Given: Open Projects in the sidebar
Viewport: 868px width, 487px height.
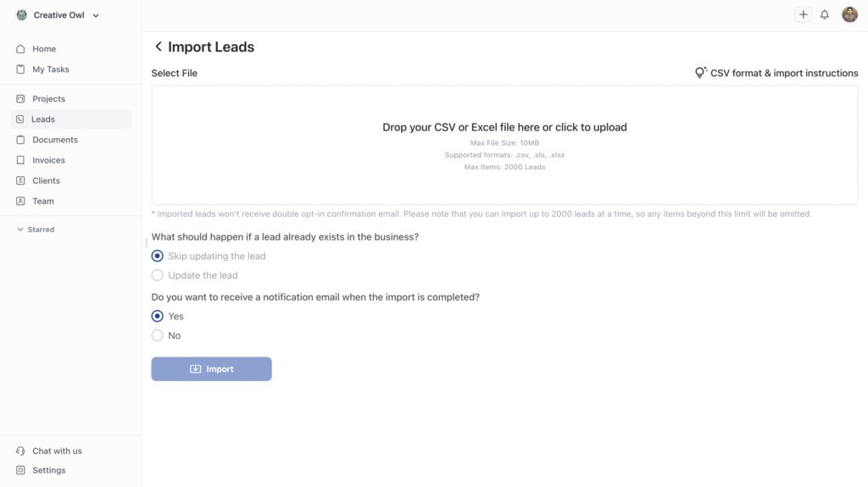Looking at the screenshot, I should pyautogui.click(x=48, y=99).
